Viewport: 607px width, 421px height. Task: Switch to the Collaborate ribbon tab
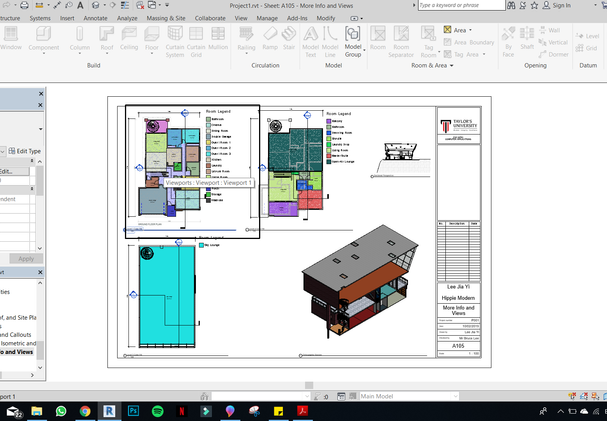(x=210, y=18)
